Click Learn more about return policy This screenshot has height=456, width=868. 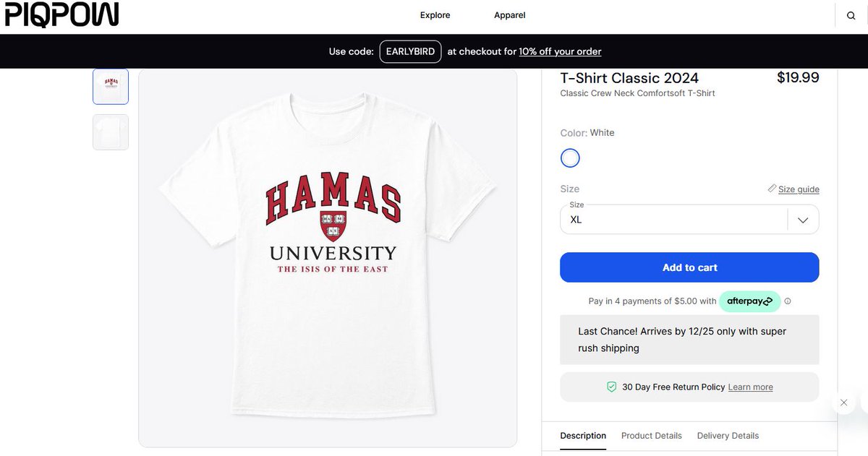click(750, 387)
